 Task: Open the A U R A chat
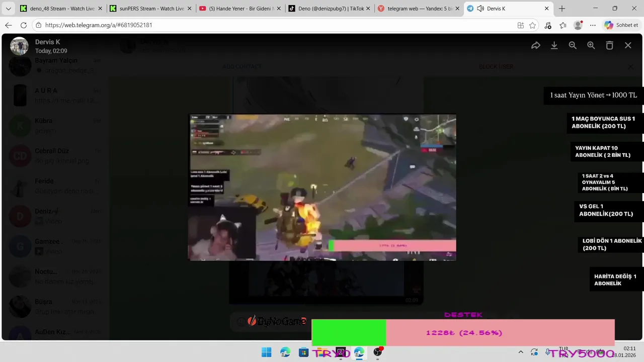coord(55,96)
